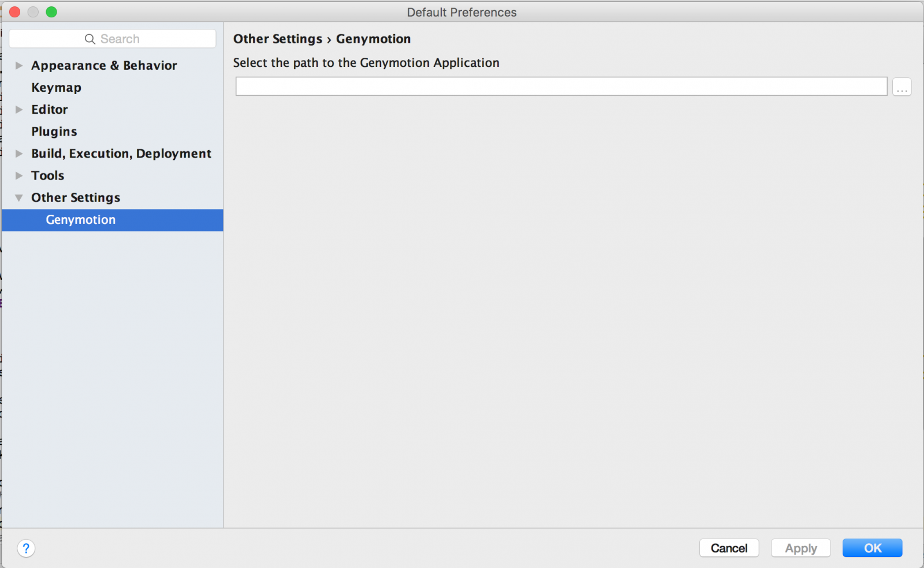The width and height of the screenshot is (924, 568).
Task: Confirm with the OK button
Action: 872,548
